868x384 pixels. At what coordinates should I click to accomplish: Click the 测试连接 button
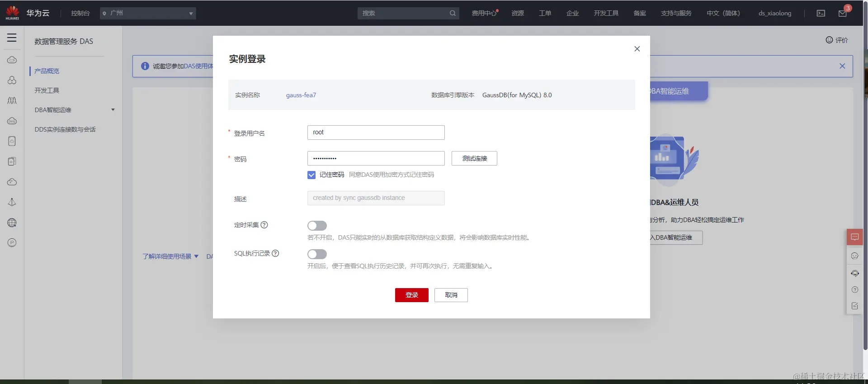(x=474, y=158)
